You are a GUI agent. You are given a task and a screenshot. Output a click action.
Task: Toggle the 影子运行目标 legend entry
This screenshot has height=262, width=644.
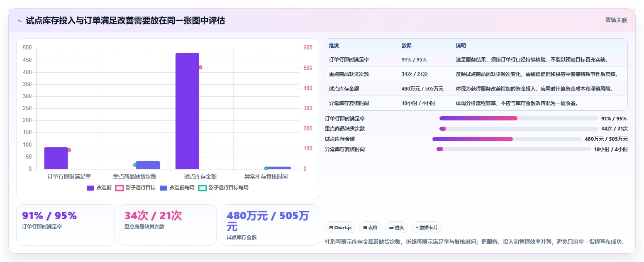135,188
